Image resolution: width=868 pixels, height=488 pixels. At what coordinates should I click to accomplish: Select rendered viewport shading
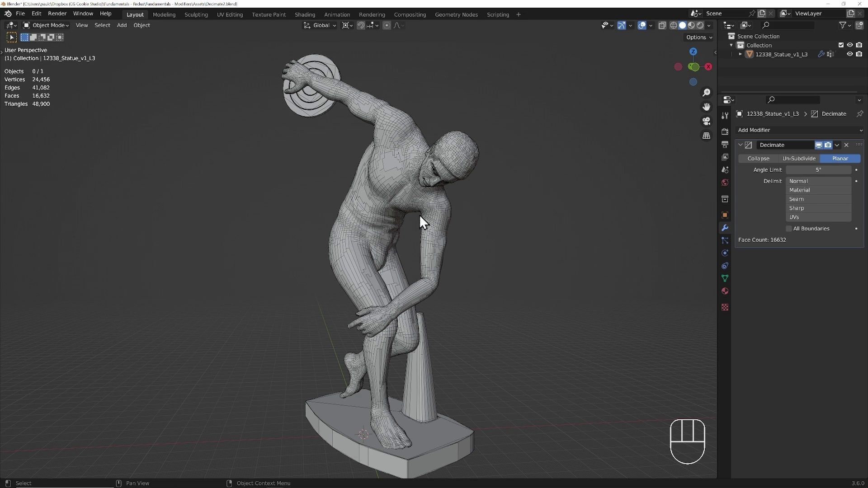point(700,25)
